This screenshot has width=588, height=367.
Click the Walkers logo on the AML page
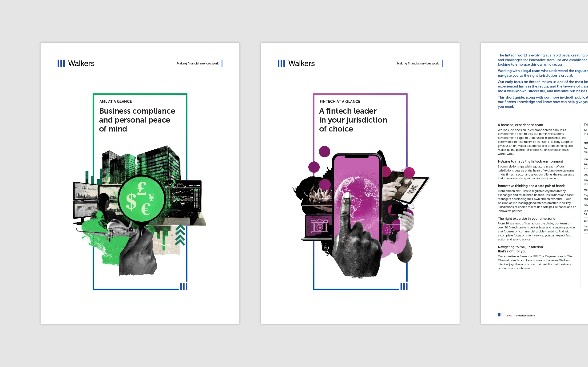click(76, 63)
